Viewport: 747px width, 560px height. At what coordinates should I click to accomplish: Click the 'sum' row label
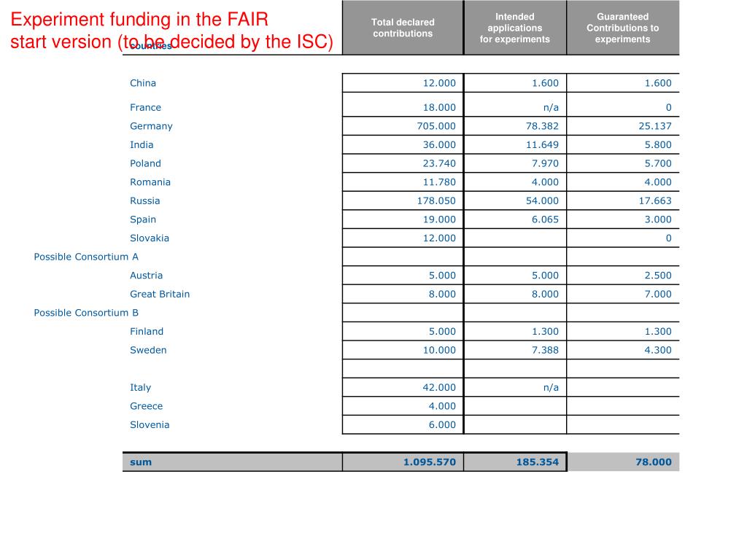click(x=141, y=462)
